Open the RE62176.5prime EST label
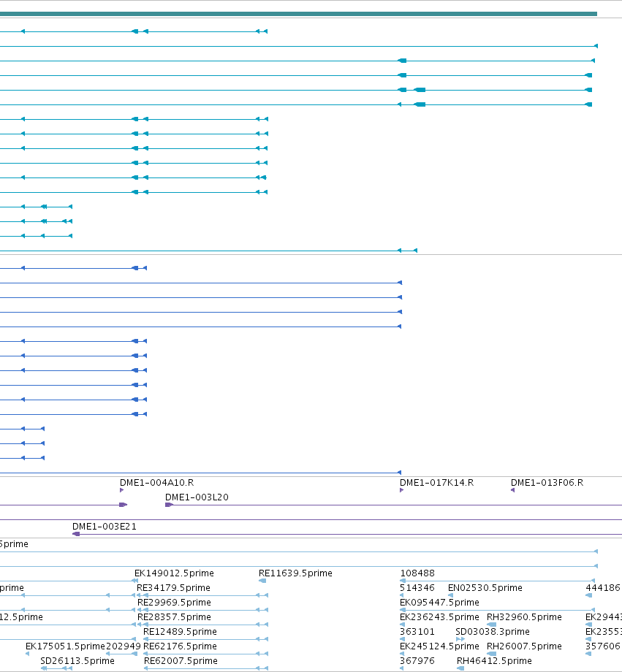 pyautogui.click(x=180, y=646)
